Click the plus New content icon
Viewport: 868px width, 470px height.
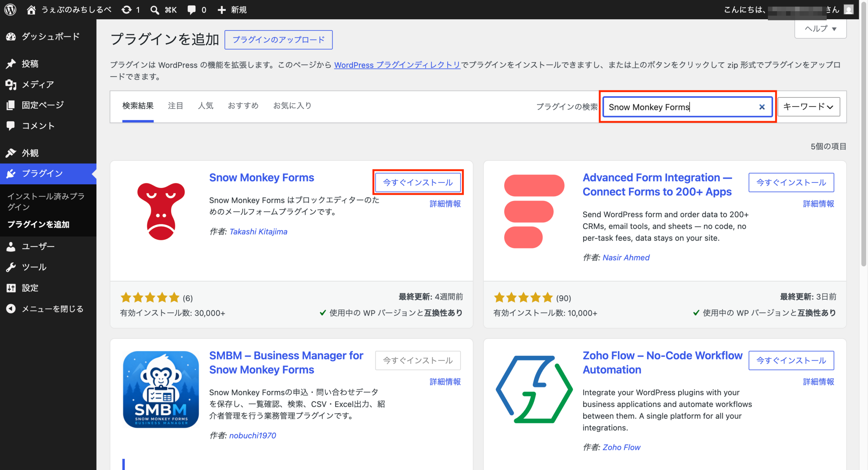coord(222,10)
